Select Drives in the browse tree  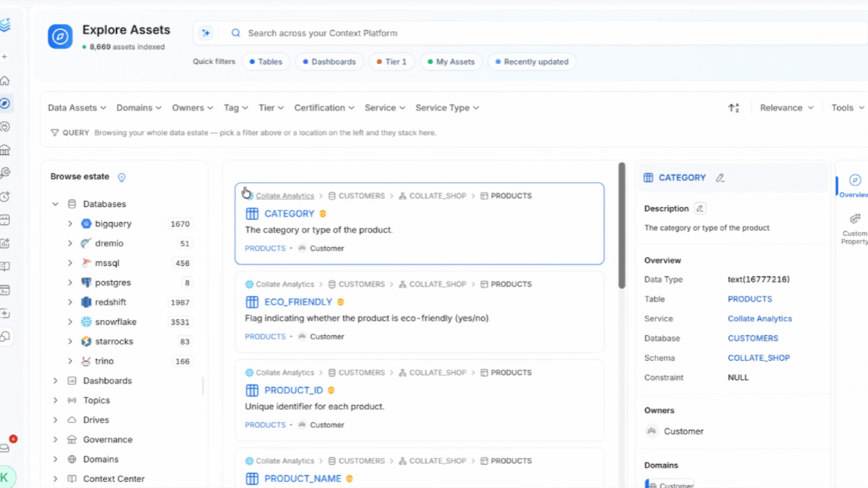(96, 420)
